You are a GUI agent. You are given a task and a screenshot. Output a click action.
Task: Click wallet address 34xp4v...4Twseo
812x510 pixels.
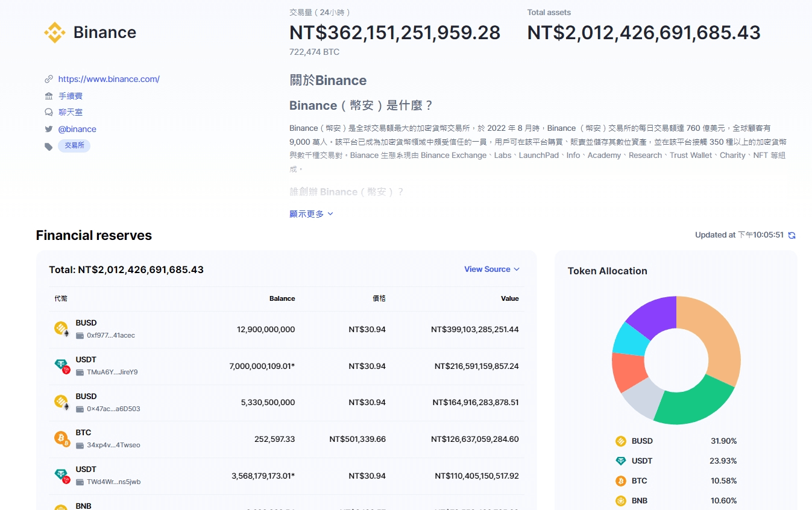(x=113, y=445)
